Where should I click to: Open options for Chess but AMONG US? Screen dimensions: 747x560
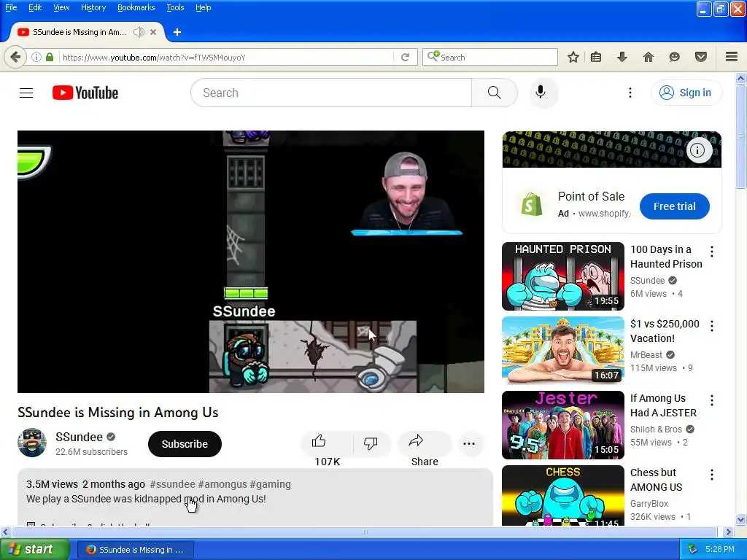tap(712, 474)
